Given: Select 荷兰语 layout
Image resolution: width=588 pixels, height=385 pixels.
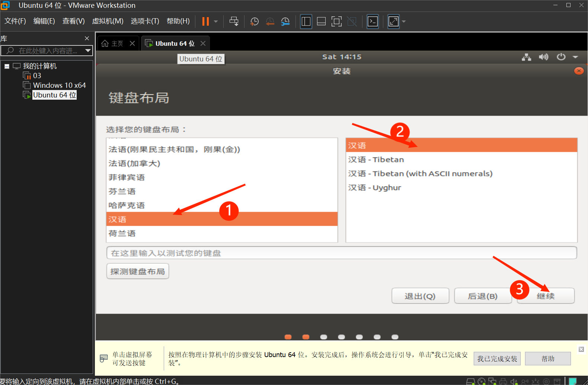Looking at the screenshot, I should coord(222,234).
